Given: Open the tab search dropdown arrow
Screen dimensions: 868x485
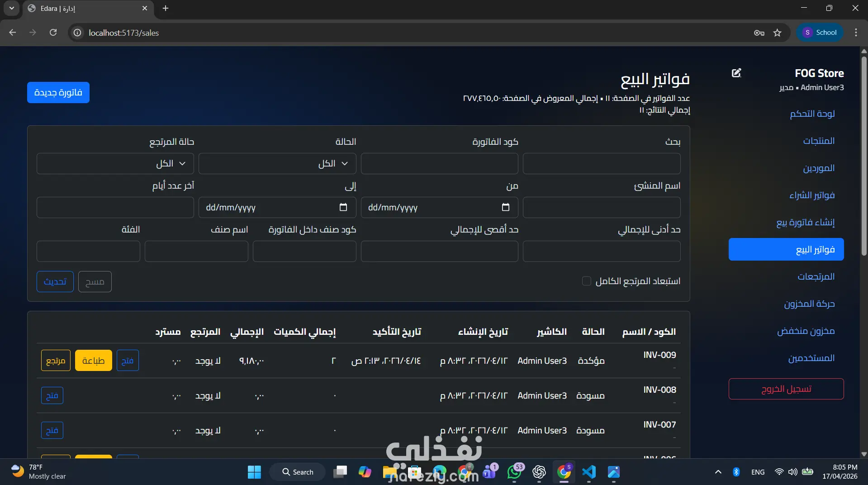Looking at the screenshot, I should (12, 8).
